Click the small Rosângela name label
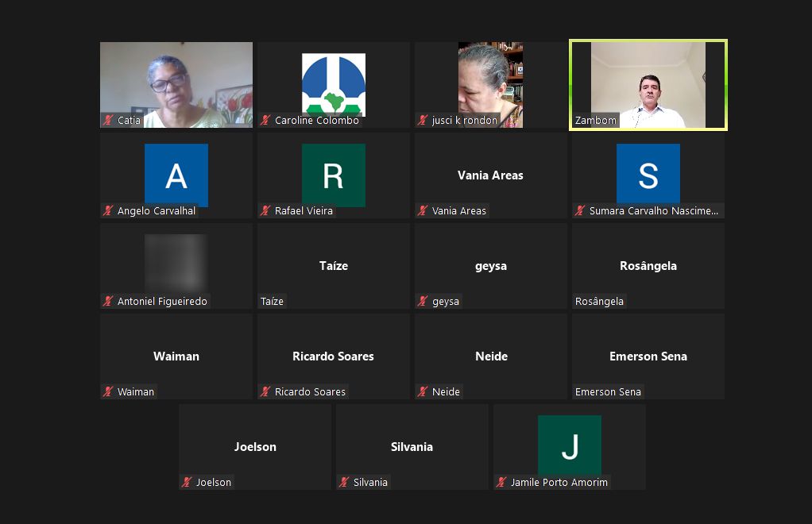Viewport: 812px width, 524px height. pos(599,302)
